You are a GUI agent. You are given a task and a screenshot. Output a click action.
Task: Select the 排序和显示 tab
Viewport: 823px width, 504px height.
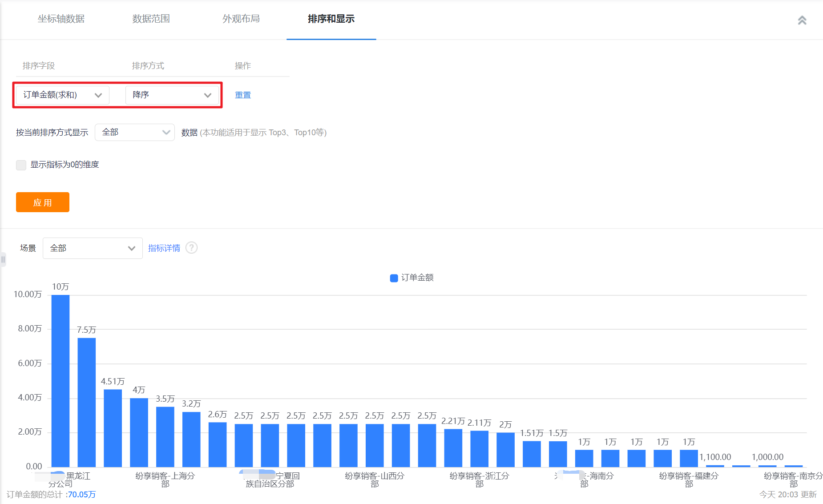(x=331, y=19)
